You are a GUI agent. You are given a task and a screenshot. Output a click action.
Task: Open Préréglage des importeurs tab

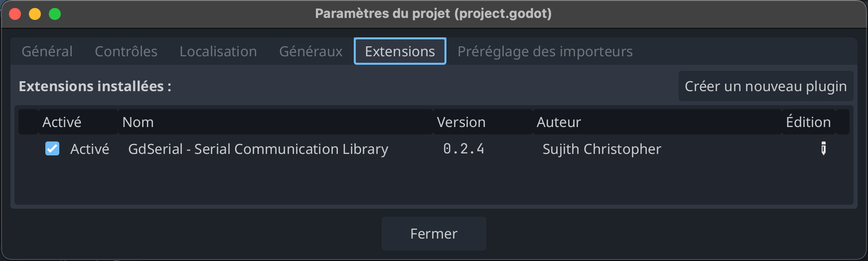[x=545, y=51]
